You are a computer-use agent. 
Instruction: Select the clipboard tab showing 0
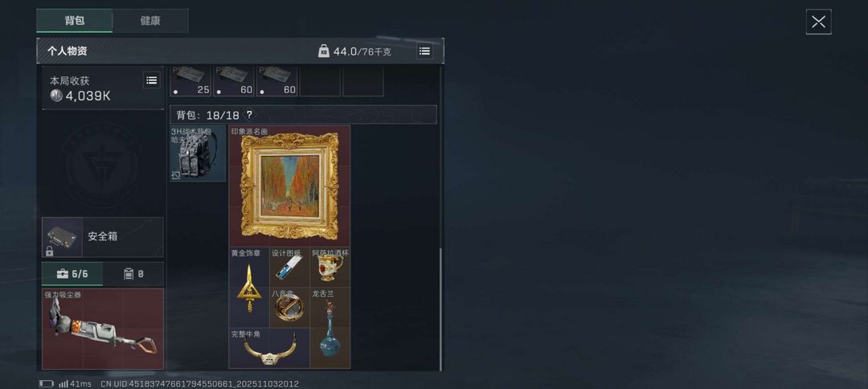pos(133,274)
